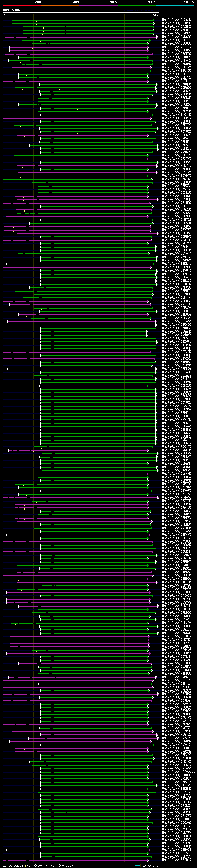This screenshot has height=868, width=197.
Task: Select hit label UniRef100_C9B7Q2
Action: point(177,483)
